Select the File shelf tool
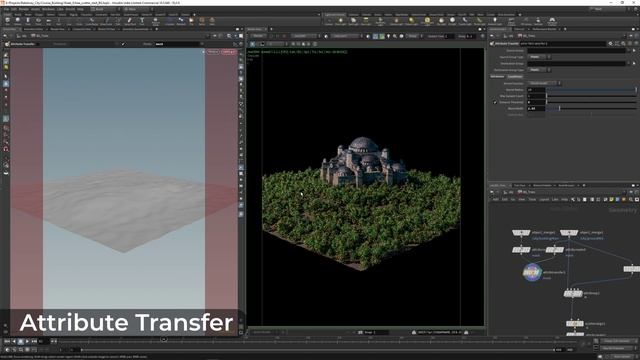The width and height of the screenshot is (640, 360). (x=191, y=20)
